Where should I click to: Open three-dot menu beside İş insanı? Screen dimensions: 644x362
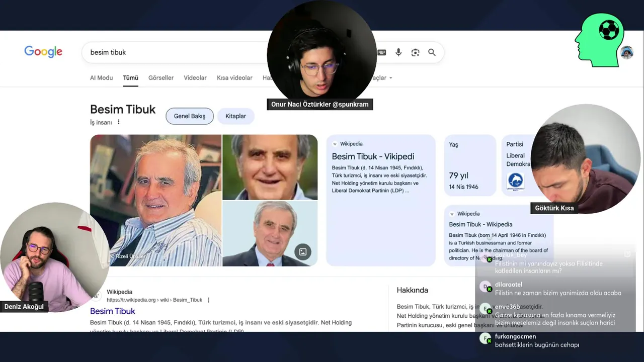tap(119, 122)
